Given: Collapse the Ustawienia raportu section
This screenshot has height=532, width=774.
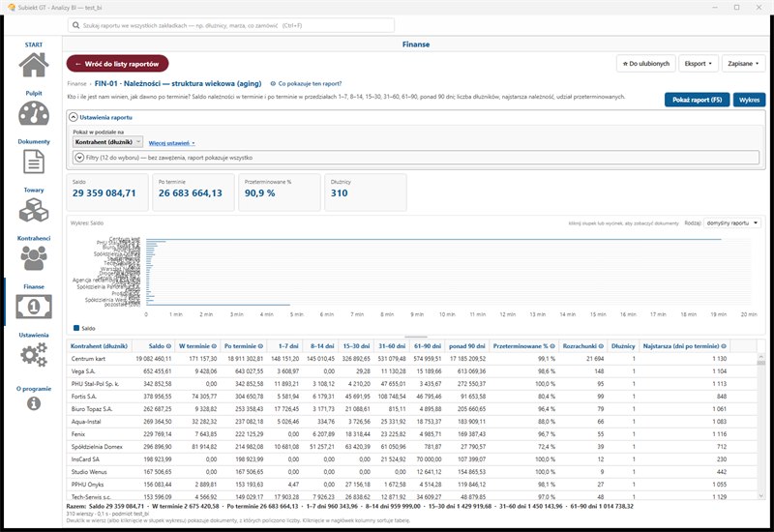Looking at the screenshot, I should (74, 117).
